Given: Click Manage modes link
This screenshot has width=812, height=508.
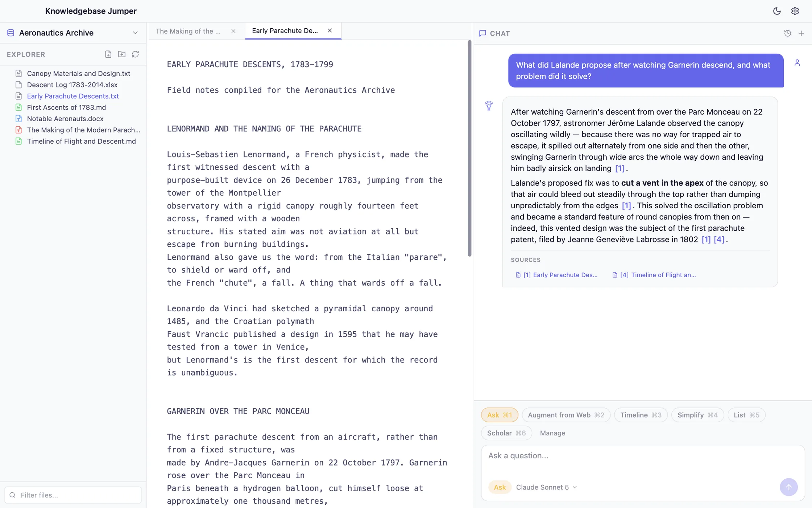Looking at the screenshot, I should point(552,433).
